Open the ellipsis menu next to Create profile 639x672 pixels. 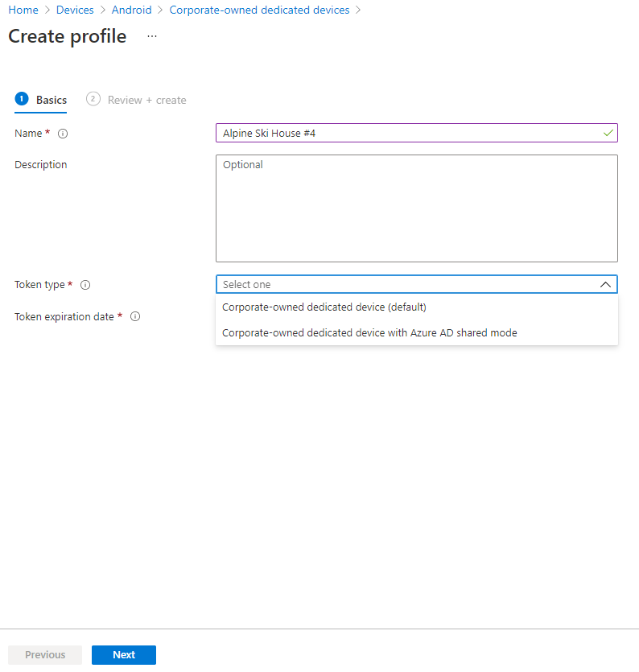(x=151, y=36)
